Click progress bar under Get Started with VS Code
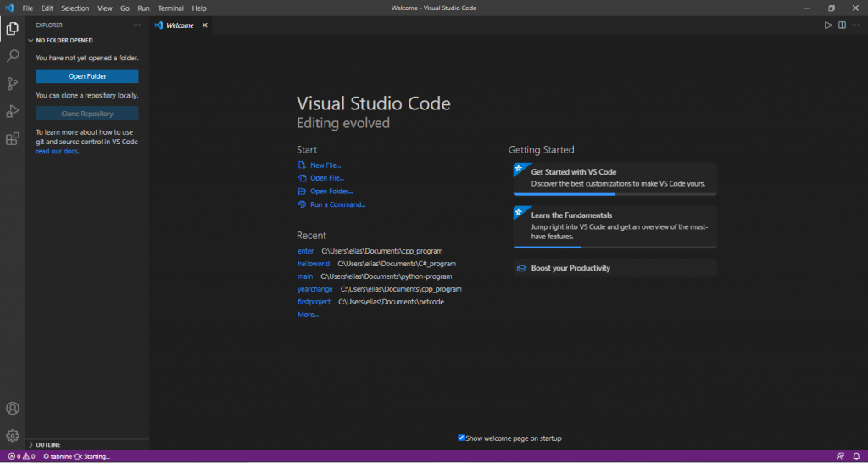Screen dimensions: 868x463 tap(615, 194)
